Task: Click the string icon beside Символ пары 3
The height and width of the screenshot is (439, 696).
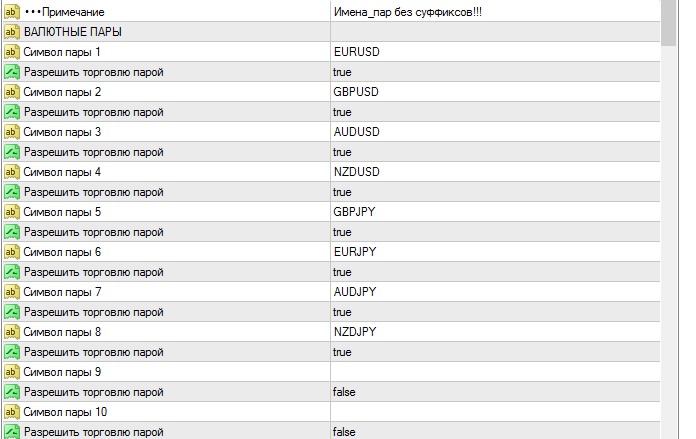Action: pyautogui.click(x=12, y=132)
